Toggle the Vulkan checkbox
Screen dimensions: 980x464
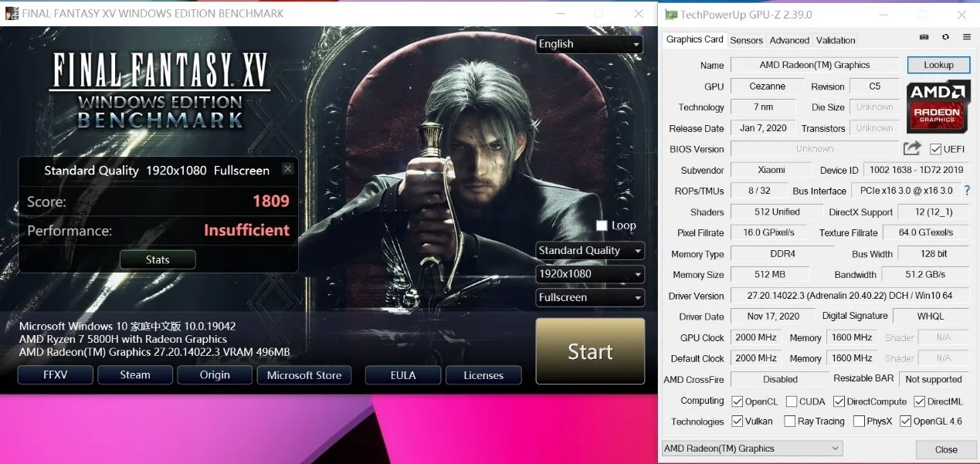[738, 422]
